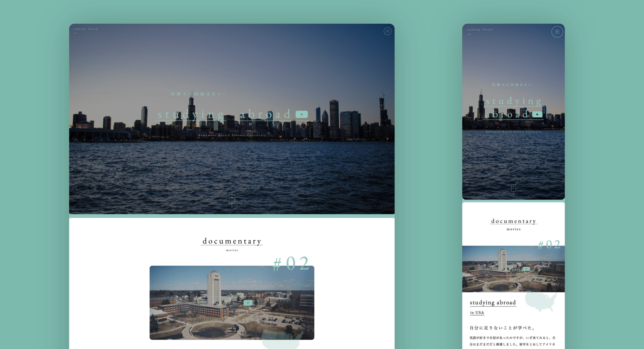Image resolution: width=644 pixels, height=349 pixels.
Task: Click the small 'studying abroad' logo on desktop
Action: tap(85, 29)
